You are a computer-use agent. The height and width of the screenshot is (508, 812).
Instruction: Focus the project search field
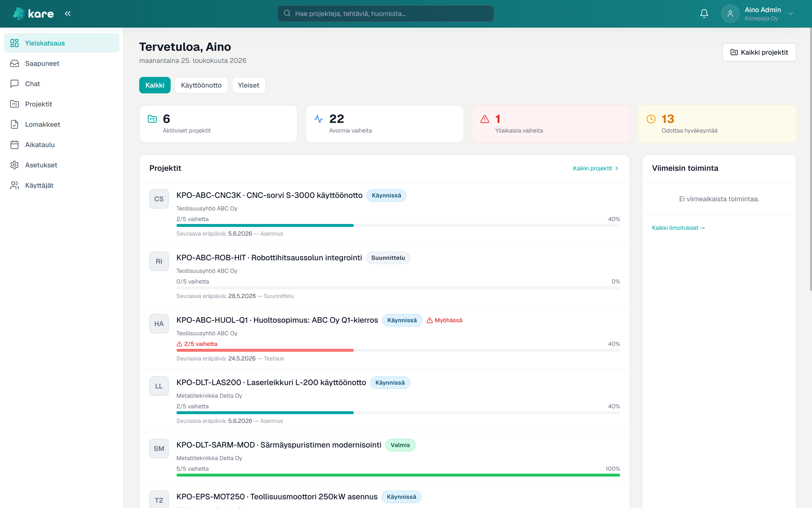point(385,14)
